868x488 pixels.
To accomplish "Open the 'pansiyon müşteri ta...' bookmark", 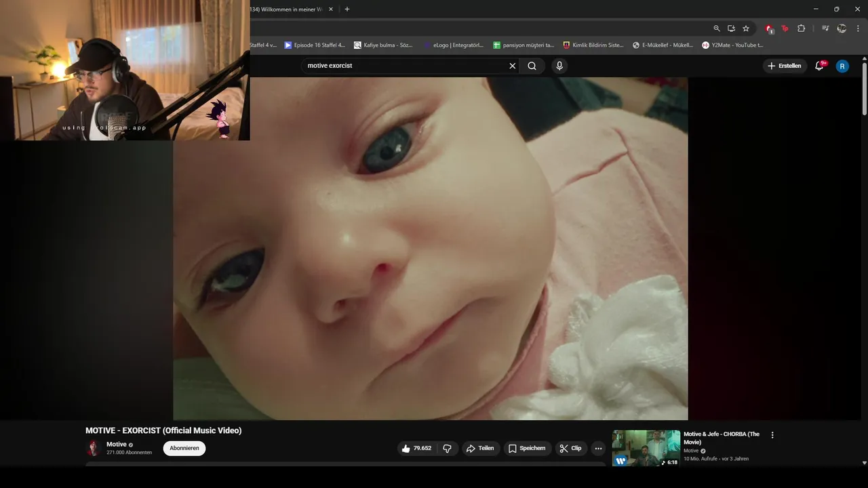I will pos(524,45).
